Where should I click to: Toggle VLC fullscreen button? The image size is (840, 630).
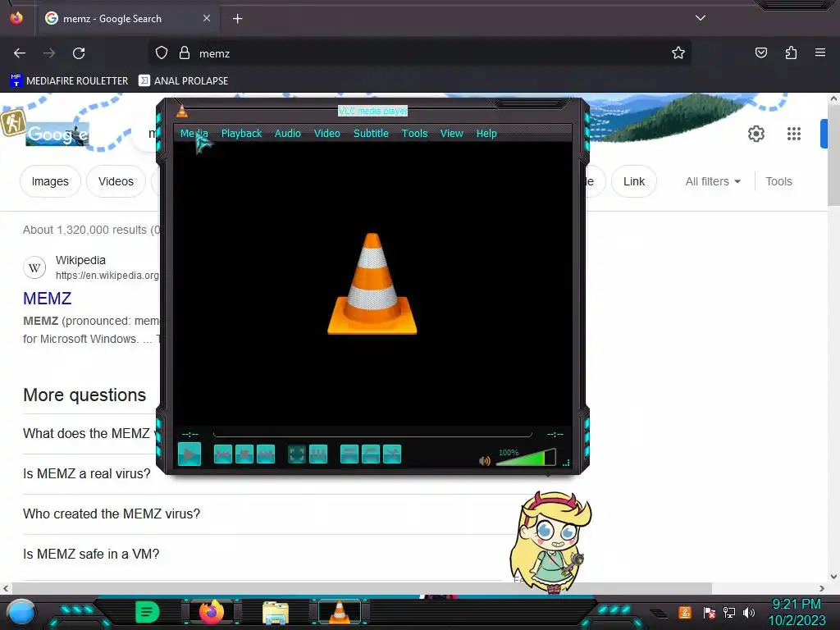click(x=297, y=454)
